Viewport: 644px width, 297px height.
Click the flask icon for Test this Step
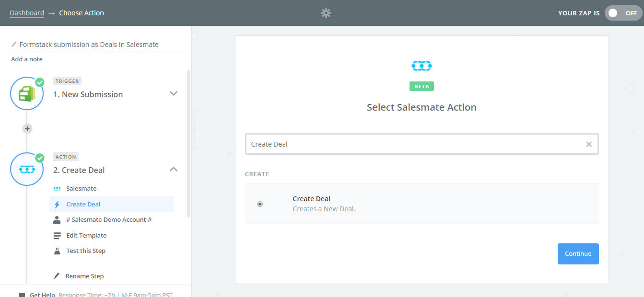(57, 251)
